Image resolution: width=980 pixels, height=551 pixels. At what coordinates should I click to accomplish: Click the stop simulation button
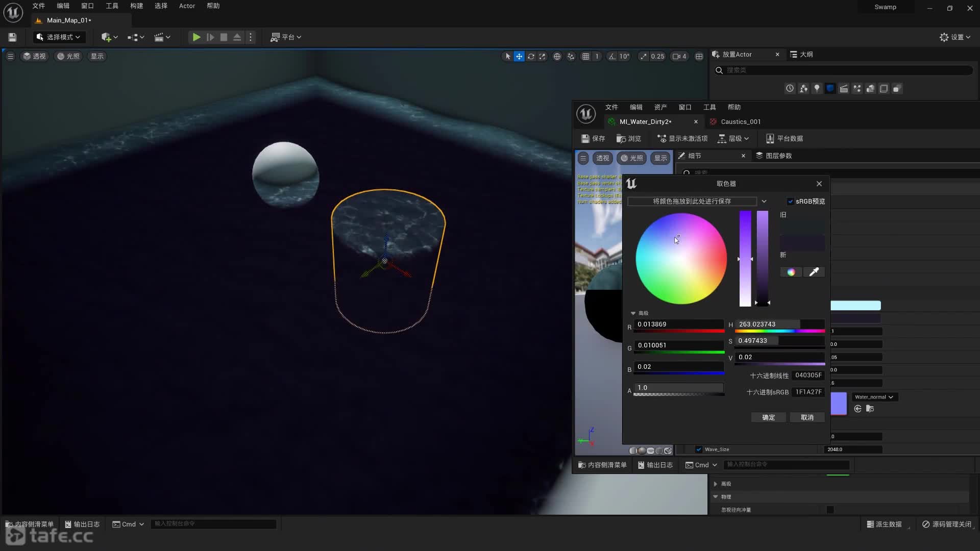(224, 37)
